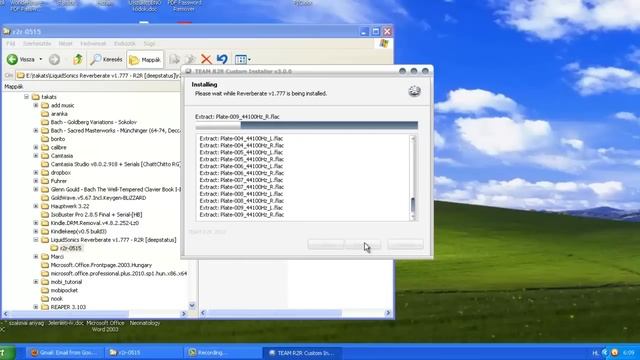Collapse the takats folder tree node
The image size is (640, 360).
click(x=27, y=97)
